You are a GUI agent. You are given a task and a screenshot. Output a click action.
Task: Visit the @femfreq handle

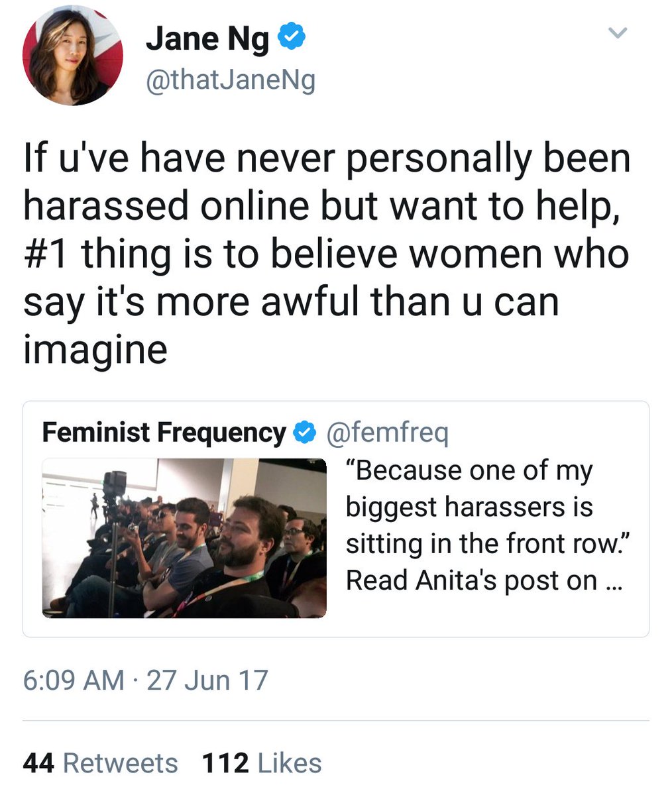pyautogui.click(x=388, y=433)
